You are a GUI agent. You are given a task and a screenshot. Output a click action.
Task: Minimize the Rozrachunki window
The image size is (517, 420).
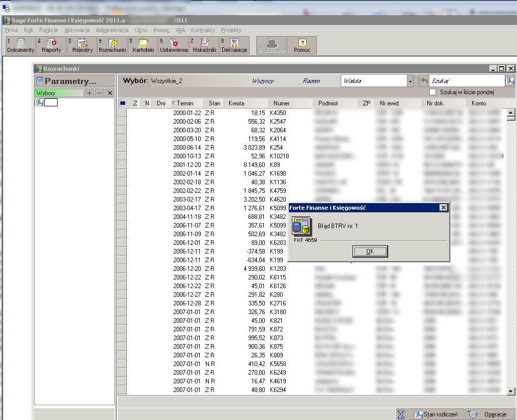[493, 69]
